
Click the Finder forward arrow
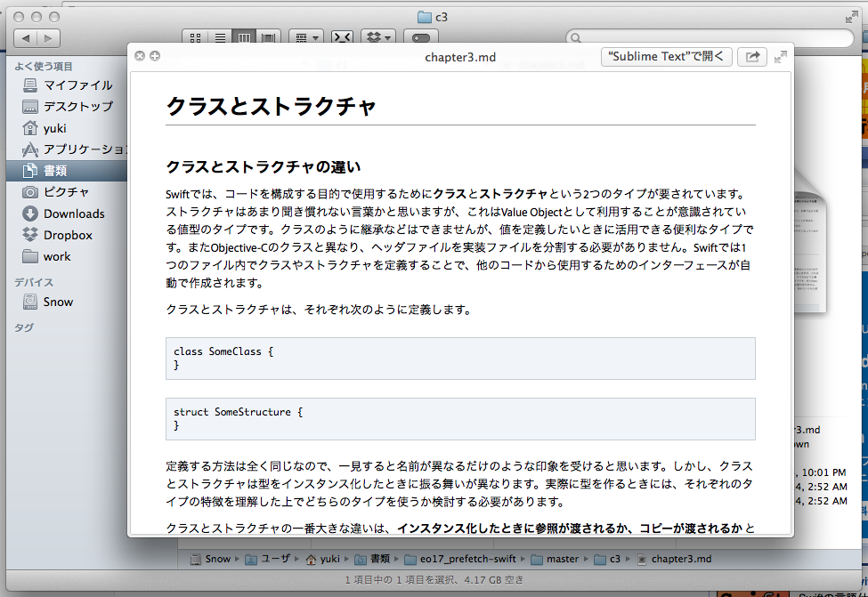[x=48, y=38]
